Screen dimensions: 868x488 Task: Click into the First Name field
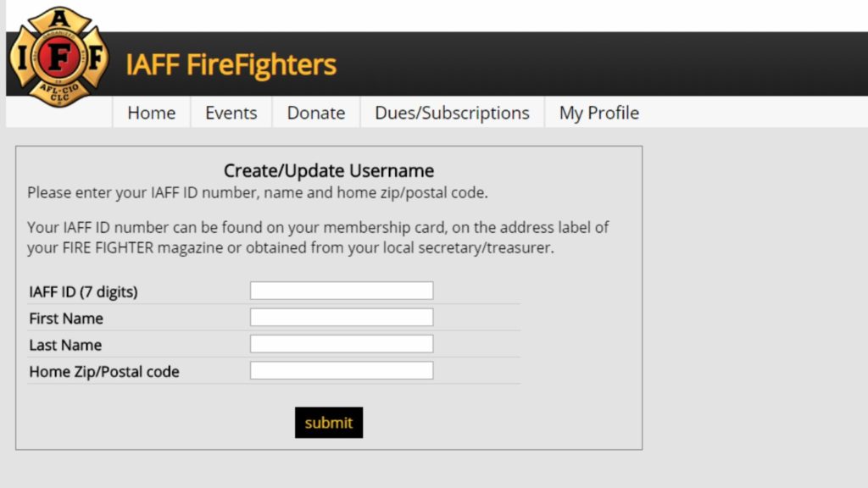(x=341, y=318)
